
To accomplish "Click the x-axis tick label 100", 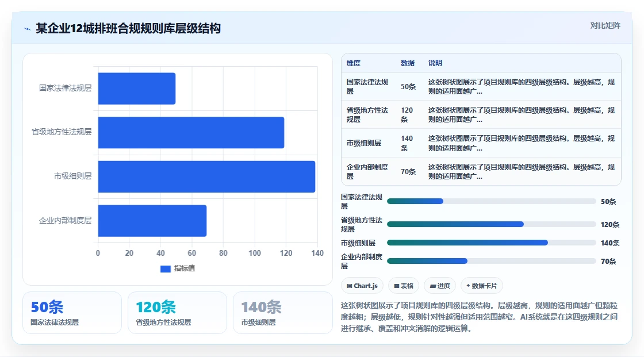I will coord(255,253).
